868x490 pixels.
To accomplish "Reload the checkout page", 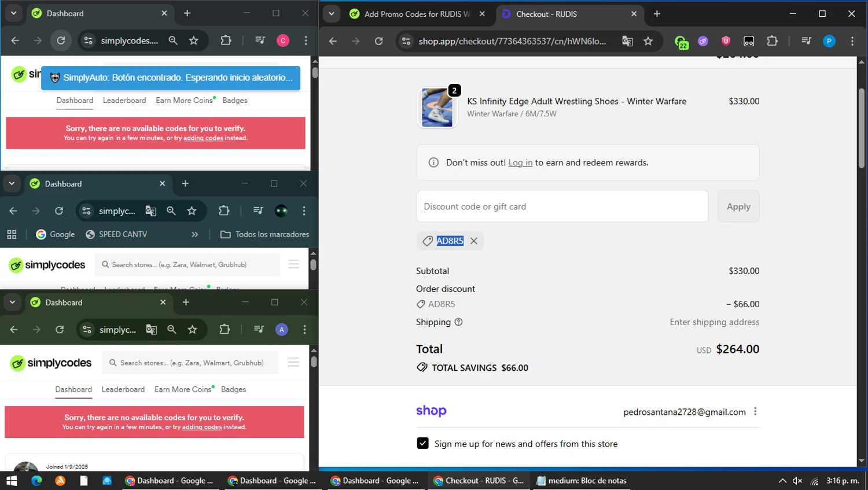I will click(x=378, y=41).
